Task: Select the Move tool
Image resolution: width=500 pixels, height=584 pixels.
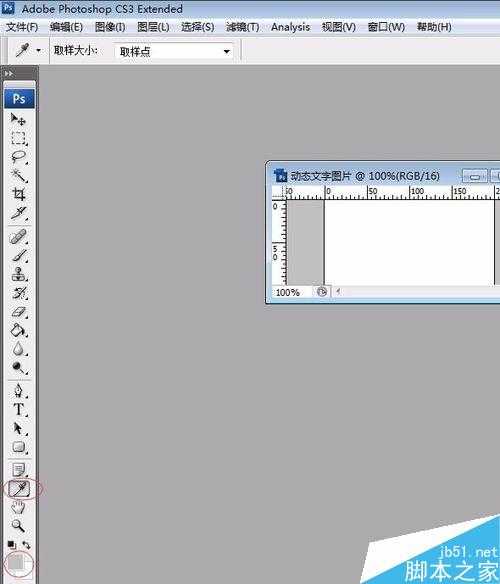Action: pyautogui.click(x=18, y=119)
